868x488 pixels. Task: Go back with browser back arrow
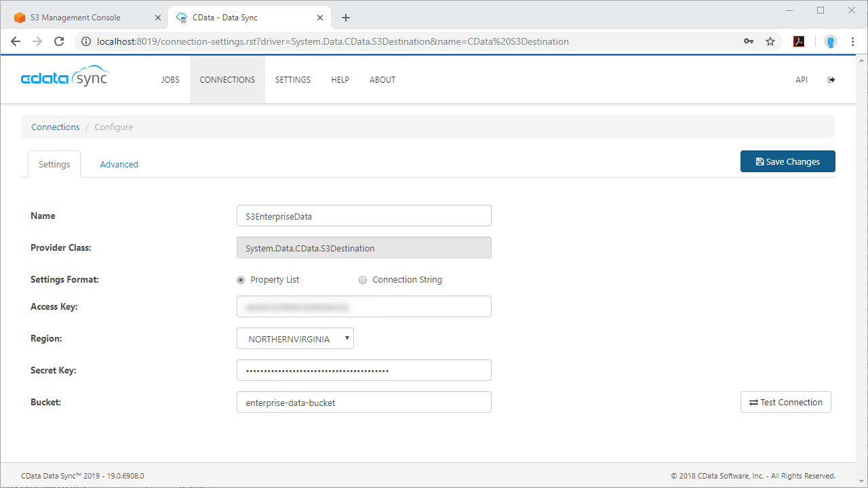click(x=16, y=41)
